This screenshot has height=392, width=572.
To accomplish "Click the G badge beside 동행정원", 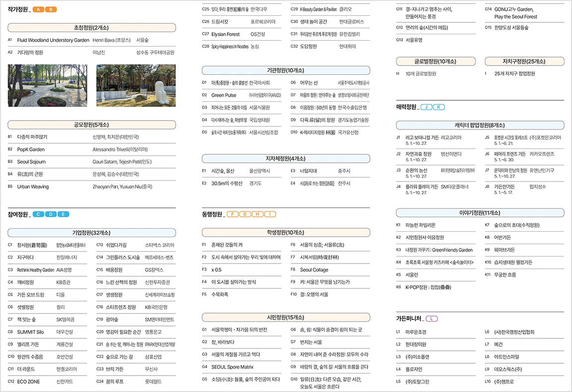I will coord(245,214).
